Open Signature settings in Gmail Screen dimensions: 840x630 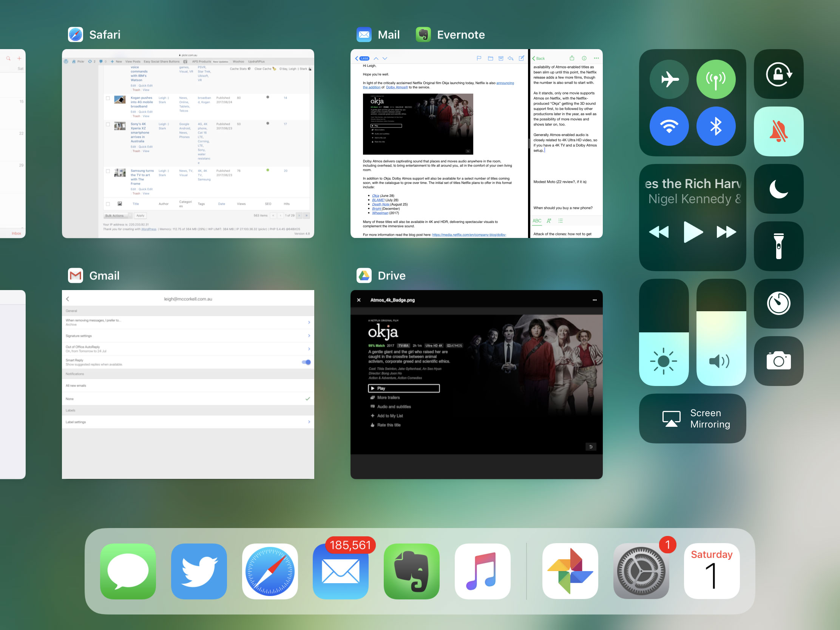click(x=188, y=336)
